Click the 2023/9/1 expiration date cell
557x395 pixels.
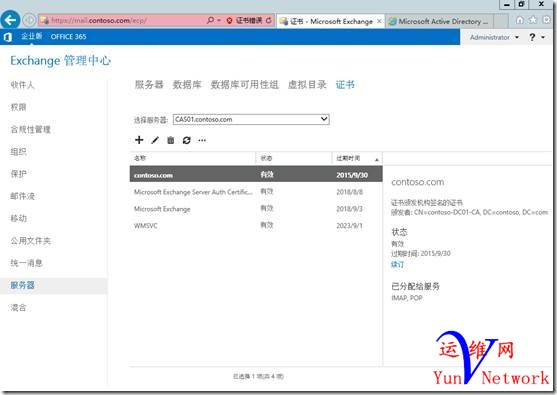pyautogui.click(x=350, y=226)
